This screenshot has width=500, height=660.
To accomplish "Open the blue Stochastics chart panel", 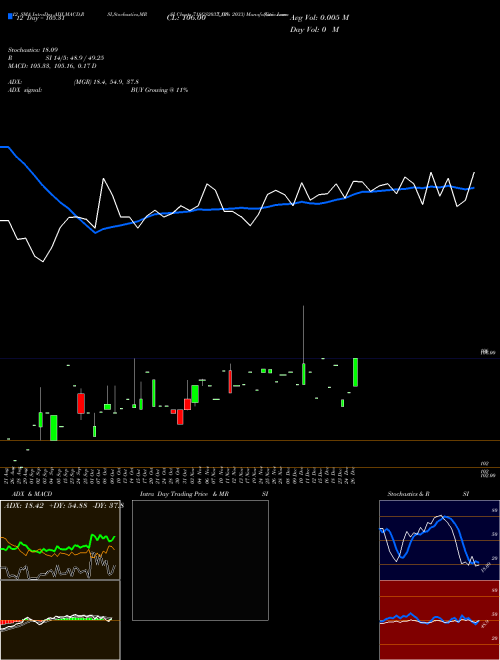I will (x=439, y=540).
